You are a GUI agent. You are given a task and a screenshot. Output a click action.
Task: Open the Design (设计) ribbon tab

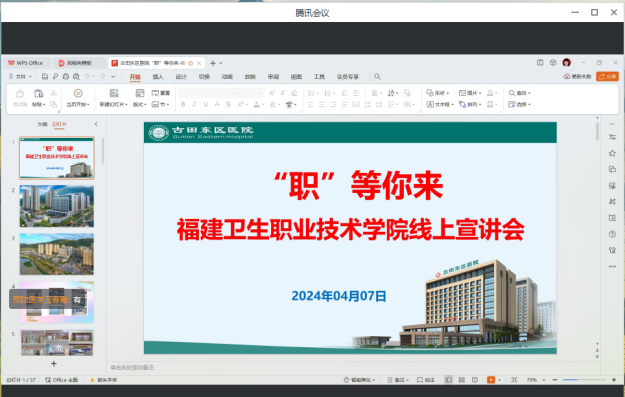[181, 77]
